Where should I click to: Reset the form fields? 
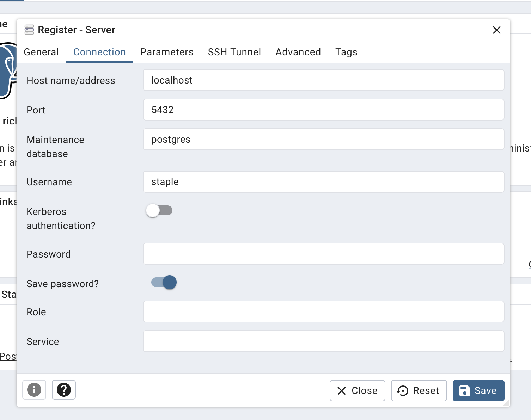(x=419, y=390)
